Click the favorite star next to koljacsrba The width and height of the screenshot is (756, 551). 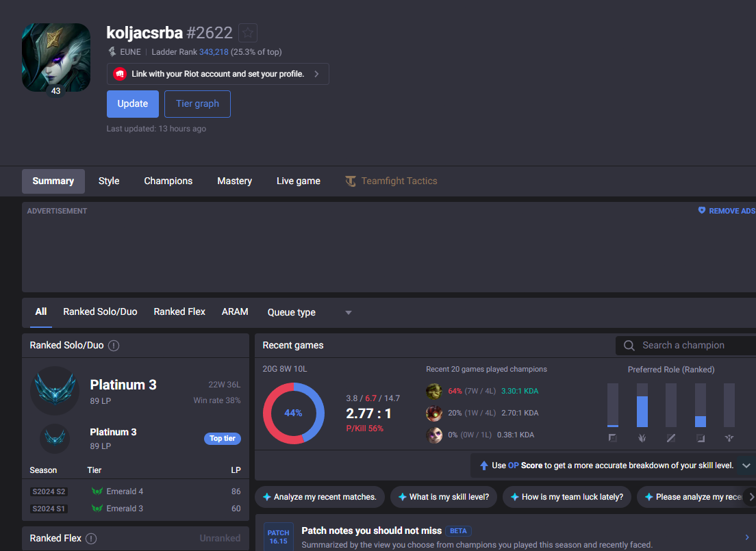coord(248,33)
